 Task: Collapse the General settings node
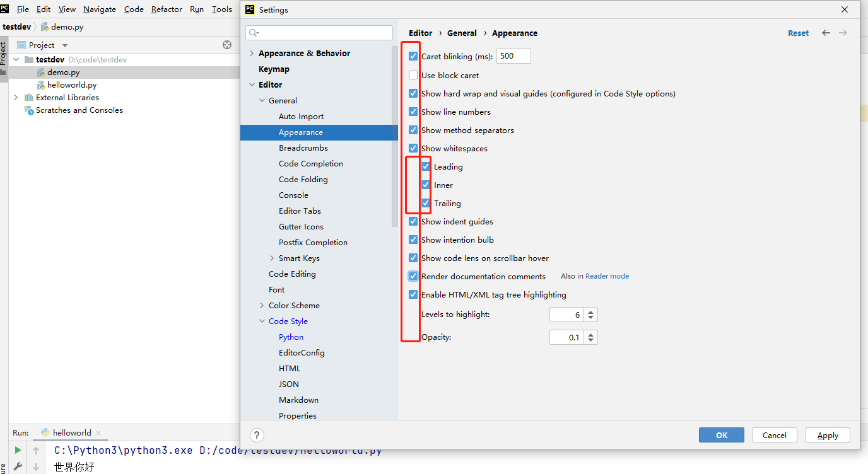click(262, 101)
